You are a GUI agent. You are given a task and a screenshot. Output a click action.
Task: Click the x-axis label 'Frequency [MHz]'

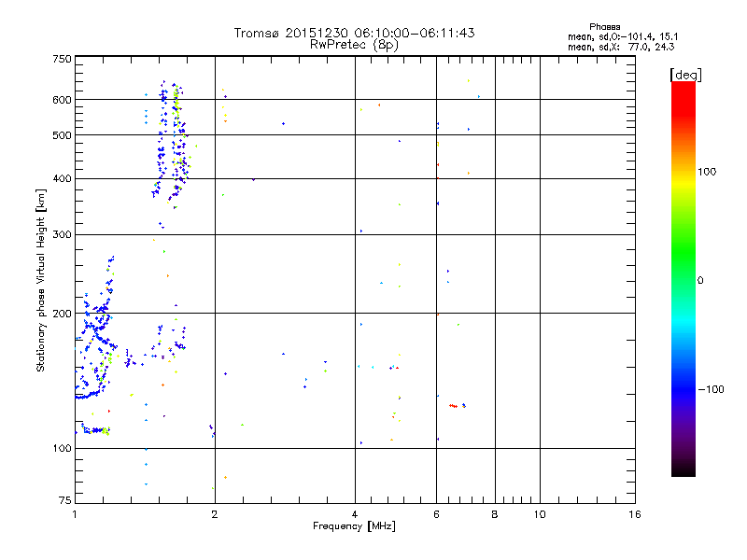coord(354,526)
